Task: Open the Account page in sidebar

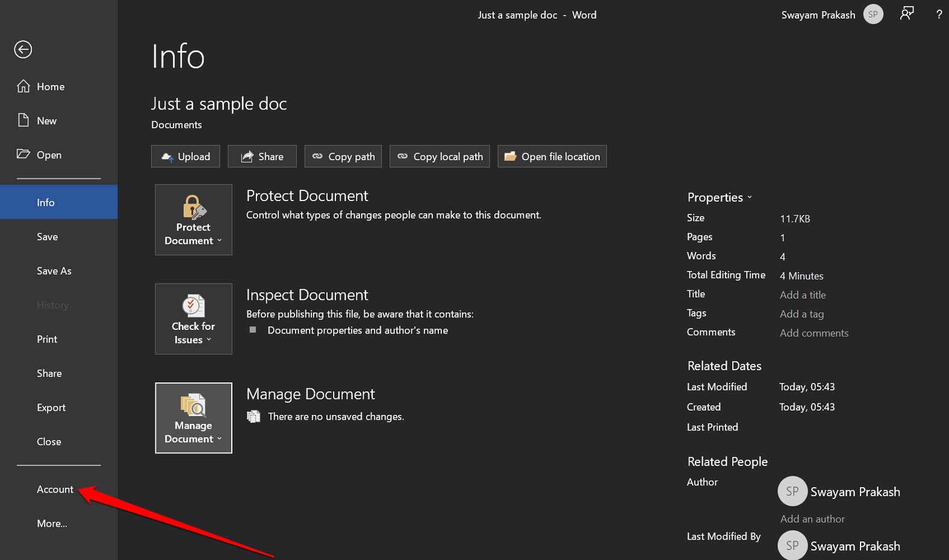Action: (55, 490)
